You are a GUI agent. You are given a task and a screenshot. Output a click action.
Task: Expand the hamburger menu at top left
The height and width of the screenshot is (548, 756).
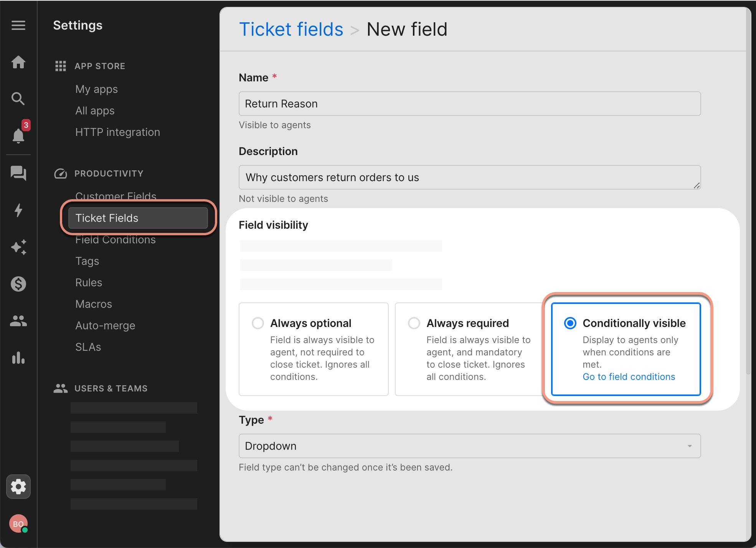18,25
